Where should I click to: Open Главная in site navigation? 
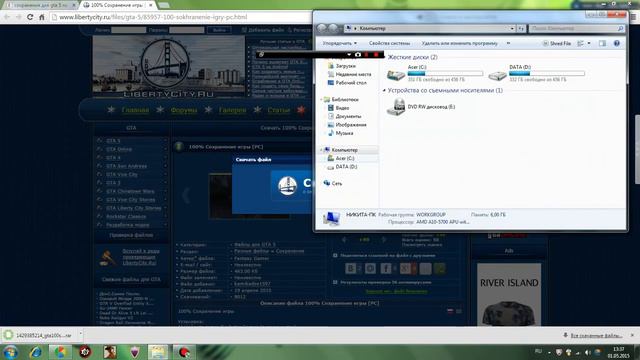point(135,110)
